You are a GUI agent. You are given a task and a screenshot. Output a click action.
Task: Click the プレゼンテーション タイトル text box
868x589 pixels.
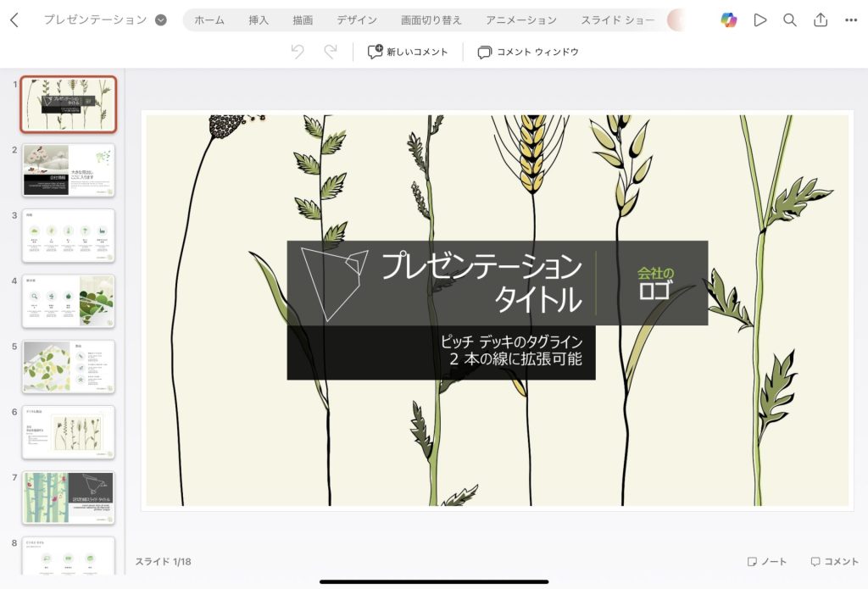pyautogui.click(x=481, y=282)
